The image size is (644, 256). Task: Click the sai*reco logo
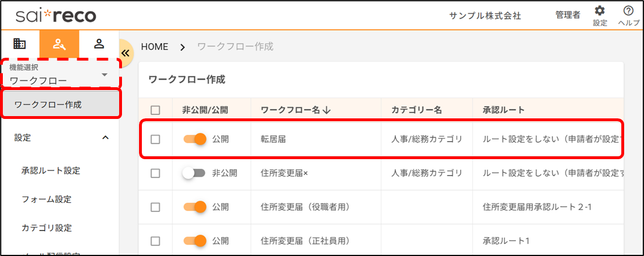[x=56, y=15]
